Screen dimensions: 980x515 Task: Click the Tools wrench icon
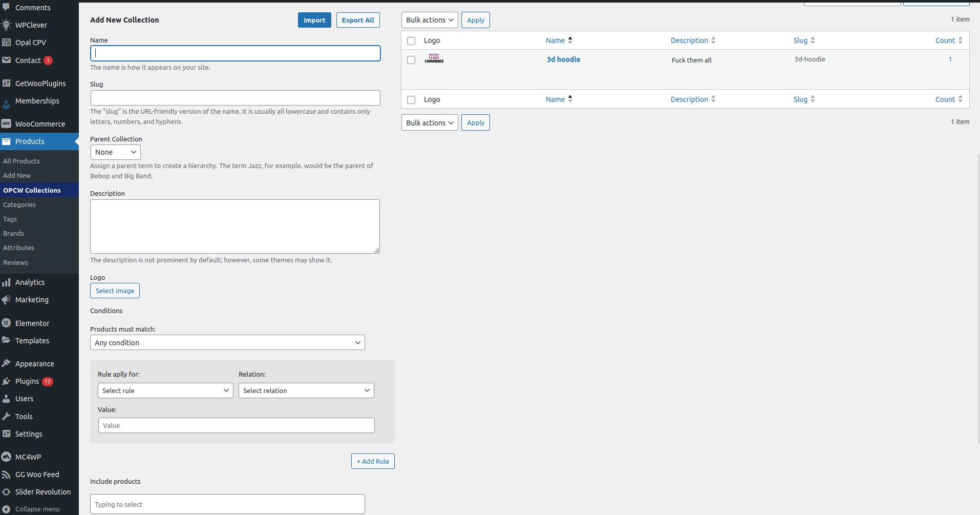(6, 417)
